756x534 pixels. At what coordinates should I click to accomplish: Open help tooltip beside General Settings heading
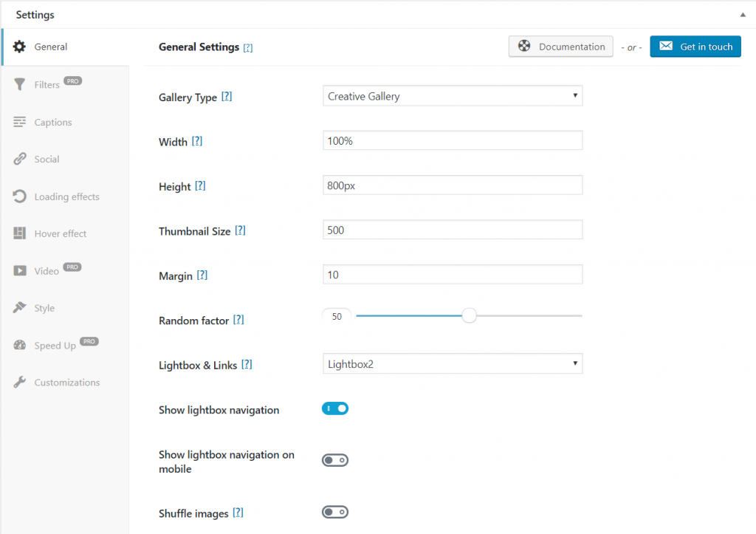248,48
